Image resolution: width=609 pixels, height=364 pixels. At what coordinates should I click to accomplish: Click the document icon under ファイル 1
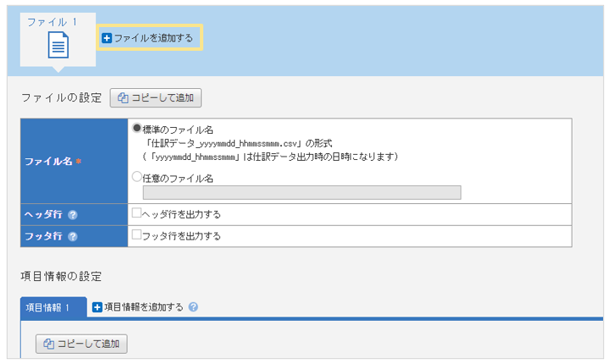click(58, 45)
